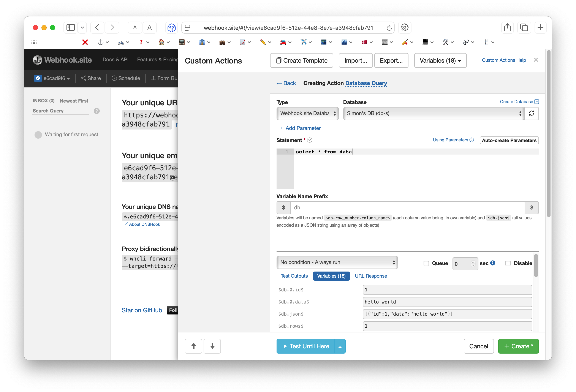Click the Safari share icon
576x392 pixels.
coord(507,27)
